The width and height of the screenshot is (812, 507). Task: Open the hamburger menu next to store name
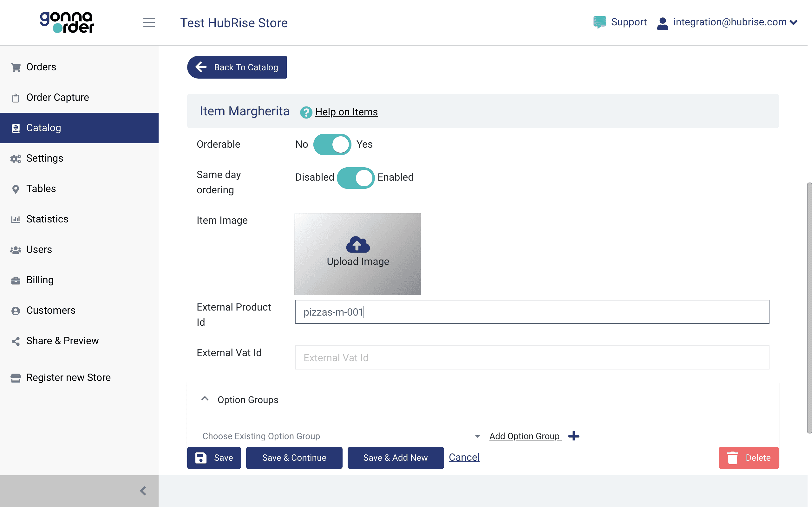click(x=149, y=22)
